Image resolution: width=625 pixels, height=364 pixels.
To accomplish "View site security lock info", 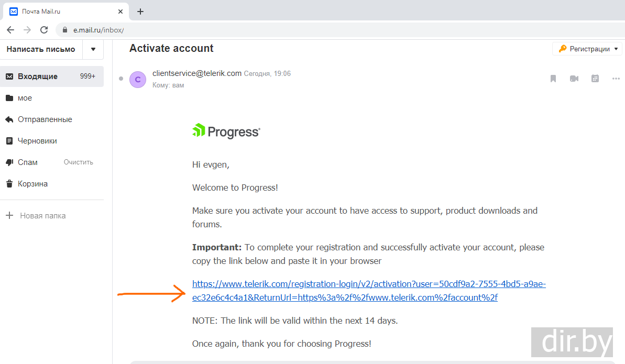I will 65,30.
